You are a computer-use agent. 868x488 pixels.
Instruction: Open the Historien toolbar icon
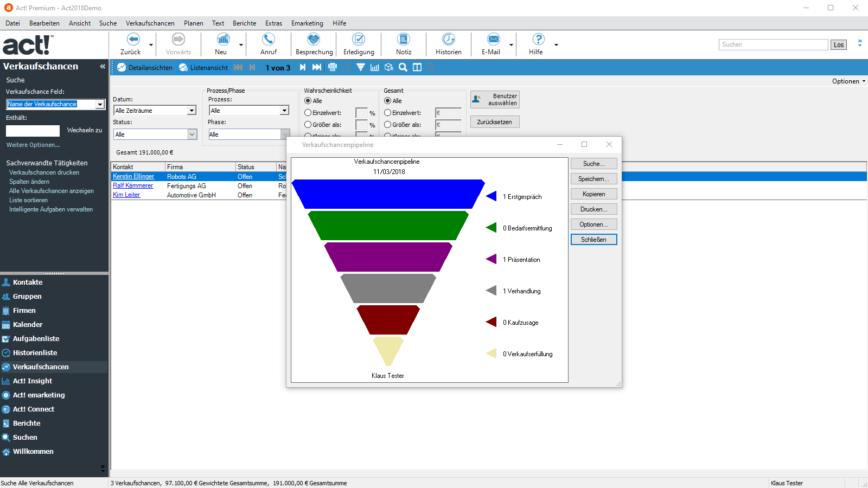click(448, 40)
